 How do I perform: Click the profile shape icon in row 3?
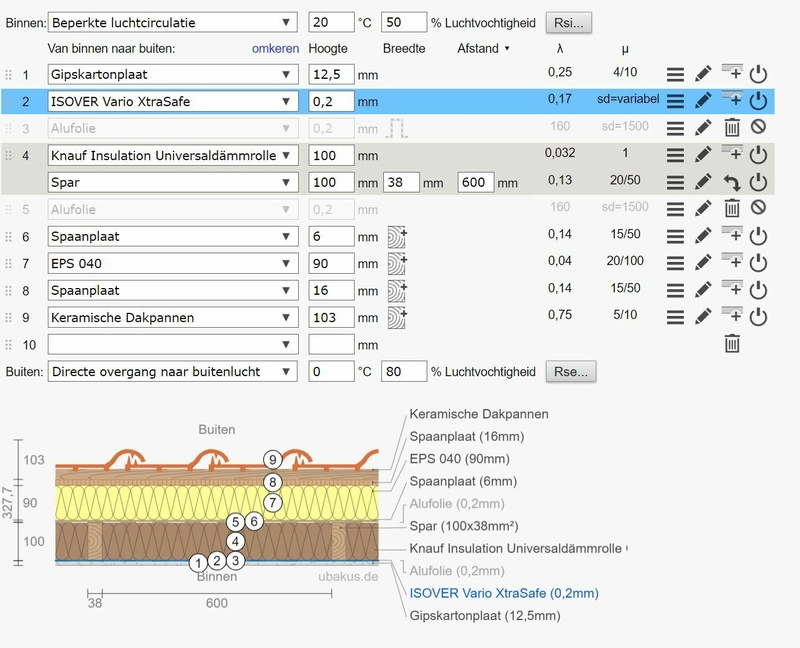click(x=396, y=128)
